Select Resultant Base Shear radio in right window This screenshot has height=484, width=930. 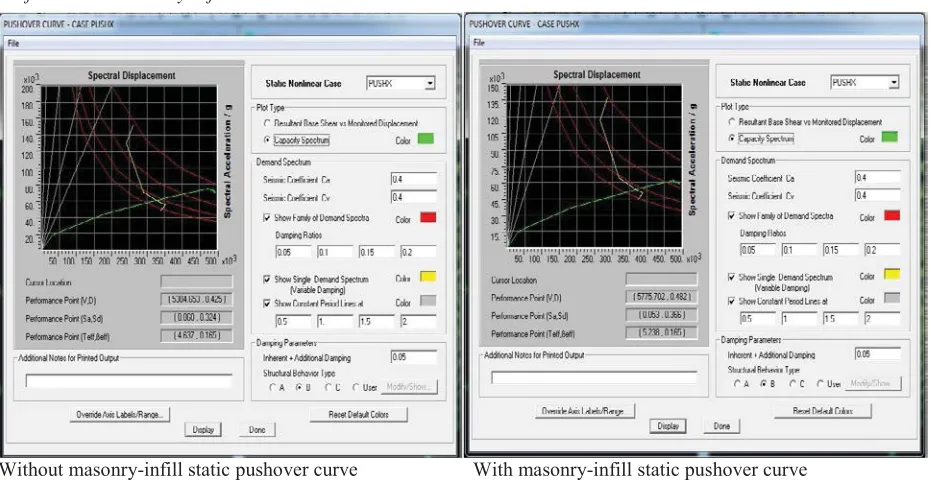click(x=732, y=122)
